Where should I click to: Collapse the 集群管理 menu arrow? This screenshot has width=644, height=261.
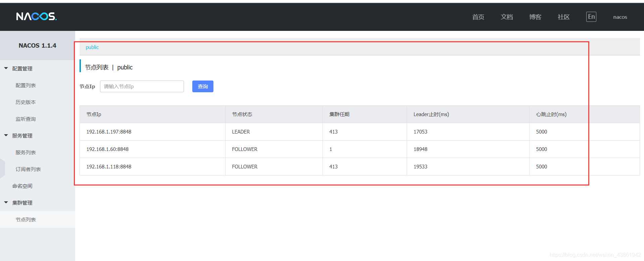click(x=6, y=203)
